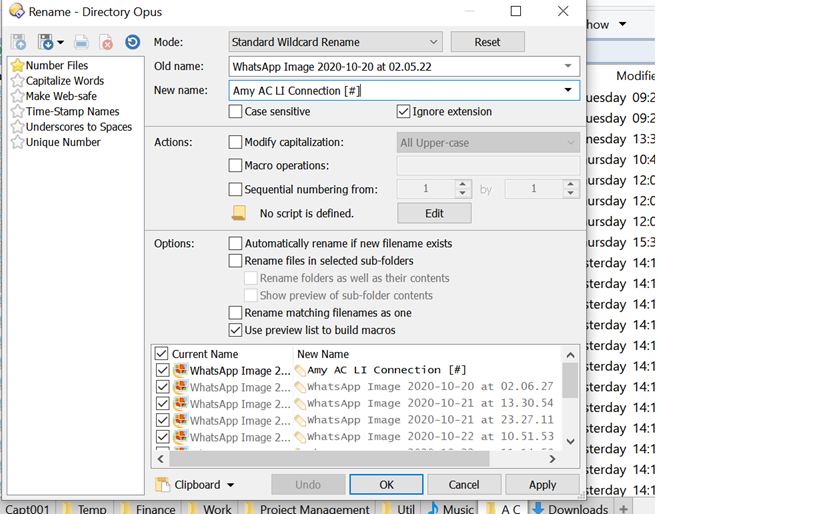This screenshot has width=829, height=514.
Task: Select new name WhatsApp Image 2020-10-21 at 13.30.54
Action: coord(430,403)
